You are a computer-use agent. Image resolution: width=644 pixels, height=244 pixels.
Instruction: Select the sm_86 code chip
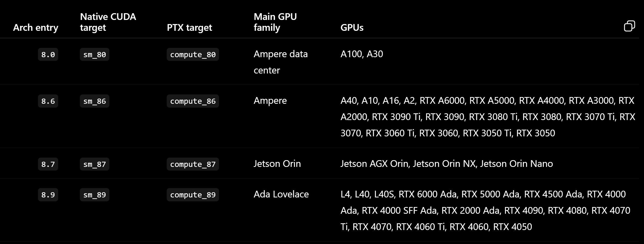tap(95, 101)
